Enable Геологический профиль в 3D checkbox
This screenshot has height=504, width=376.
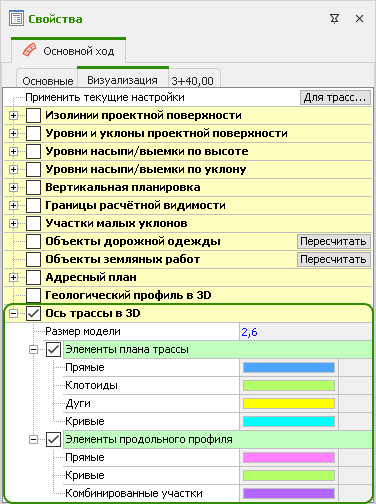click(x=33, y=296)
